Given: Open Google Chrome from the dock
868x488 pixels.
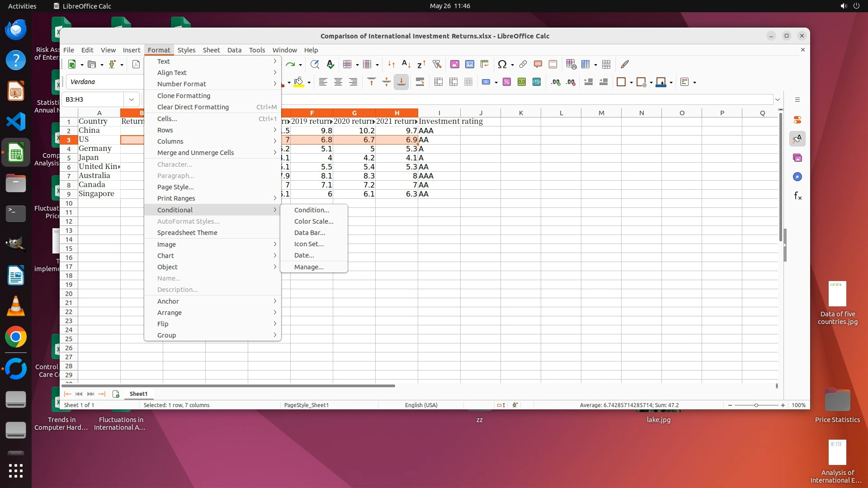Looking at the screenshot, I should [x=16, y=337].
